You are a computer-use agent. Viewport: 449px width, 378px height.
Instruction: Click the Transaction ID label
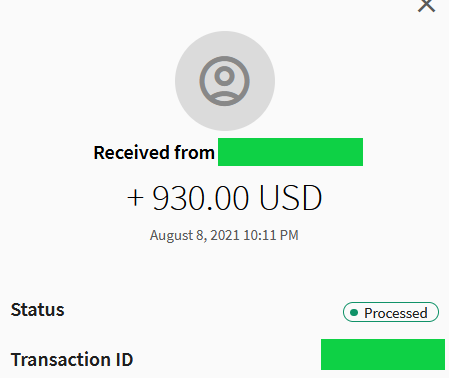[x=72, y=360]
